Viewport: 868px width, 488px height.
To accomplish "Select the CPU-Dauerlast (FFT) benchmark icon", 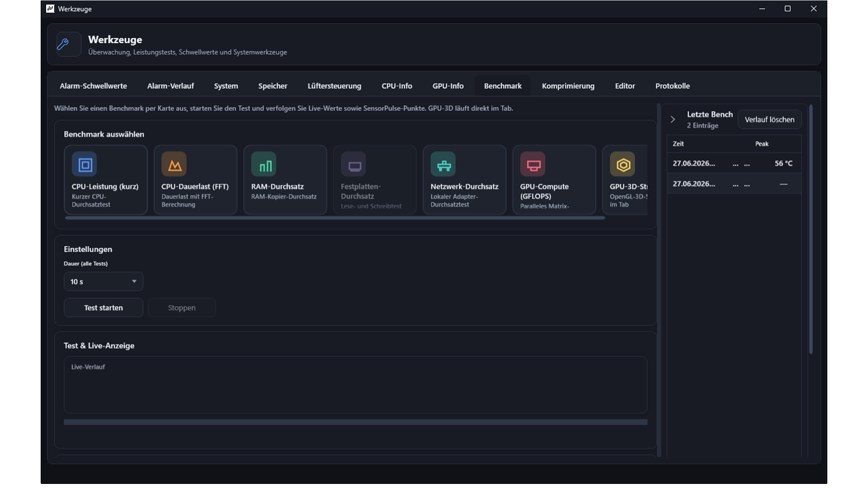I will [x=174, y=164].
